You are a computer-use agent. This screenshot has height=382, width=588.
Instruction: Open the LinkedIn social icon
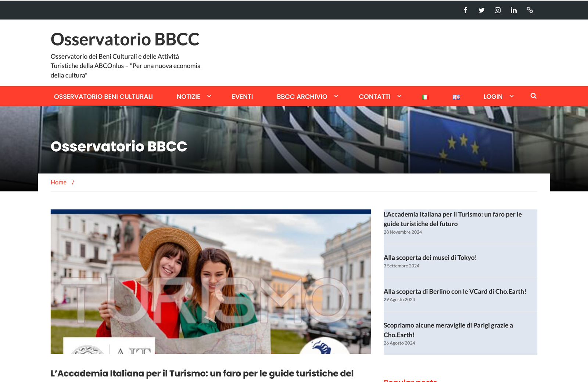click(514, 10)
